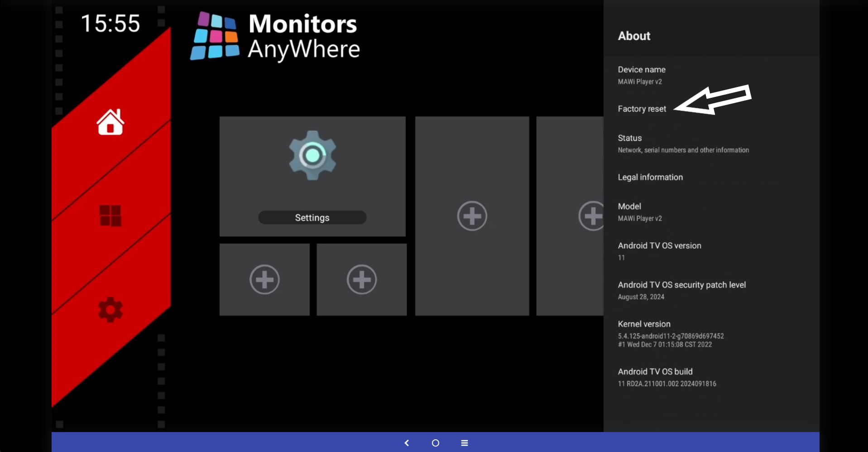Image resolution: width=868 pixels, height=452 pixels.
Task: Tap Android TV OS build entry
Action: pos(667,377)
